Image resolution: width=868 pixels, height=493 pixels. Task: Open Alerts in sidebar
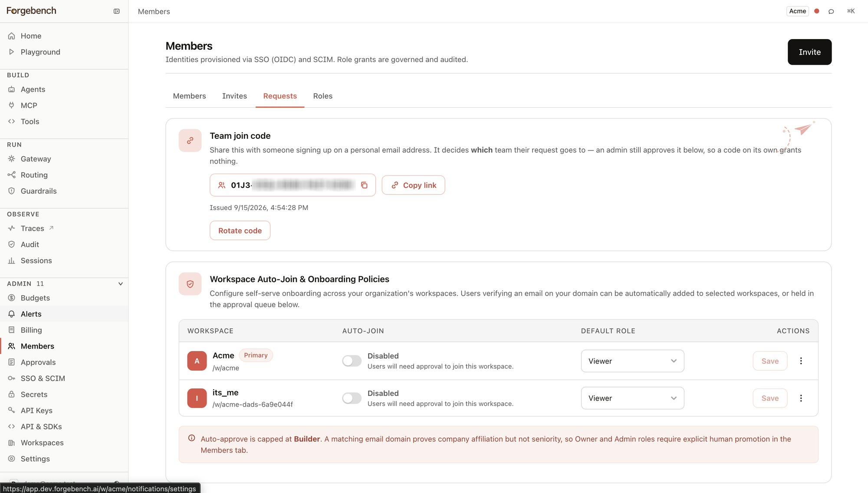point(64,314)
